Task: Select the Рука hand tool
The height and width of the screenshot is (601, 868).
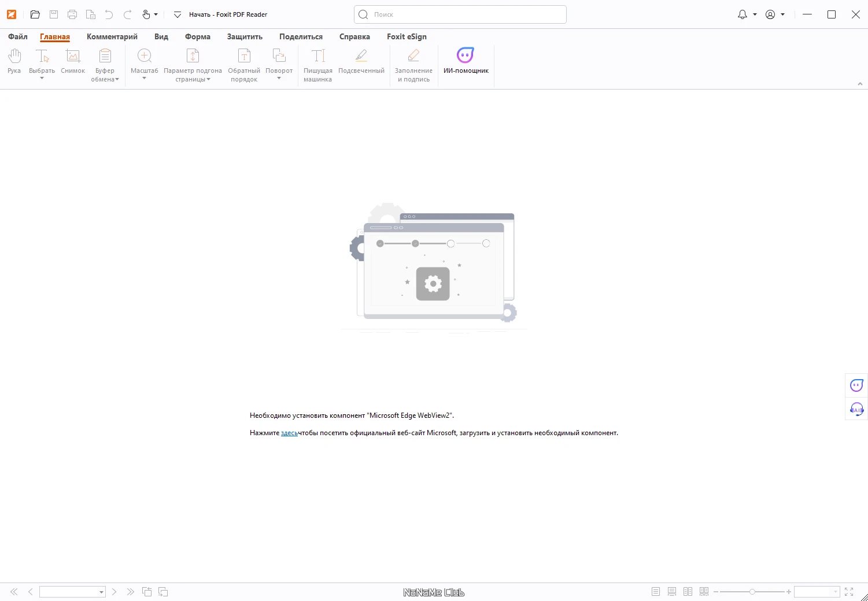Action: click(14, 62)
